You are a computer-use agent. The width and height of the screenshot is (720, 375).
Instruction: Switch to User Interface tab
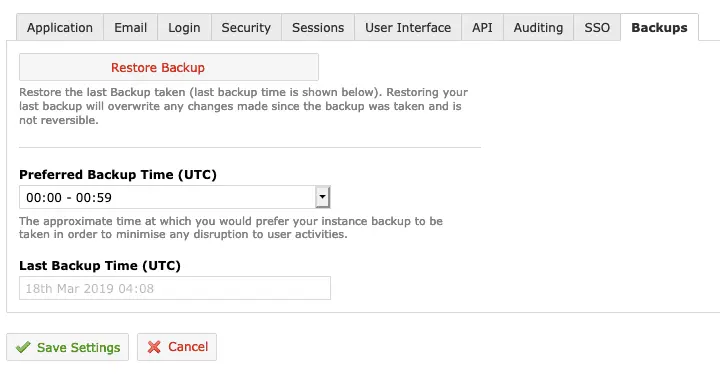pyautogui.click(x=408, y=28)
